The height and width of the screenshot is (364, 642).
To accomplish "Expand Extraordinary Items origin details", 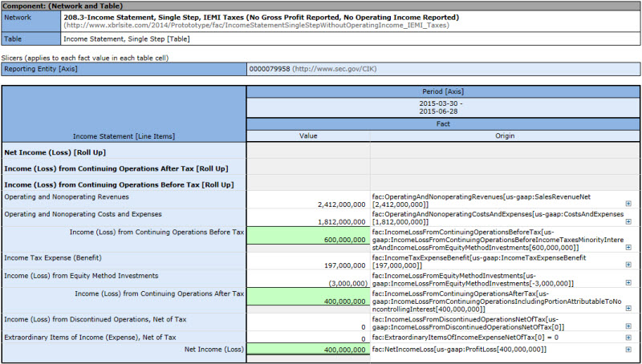I will [628, 338].
